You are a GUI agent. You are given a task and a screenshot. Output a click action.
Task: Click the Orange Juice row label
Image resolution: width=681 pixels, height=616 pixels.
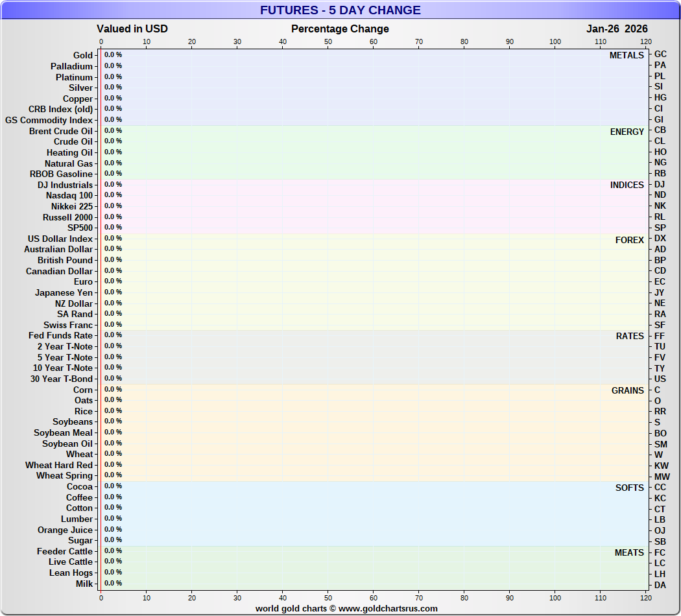(65, 530)
